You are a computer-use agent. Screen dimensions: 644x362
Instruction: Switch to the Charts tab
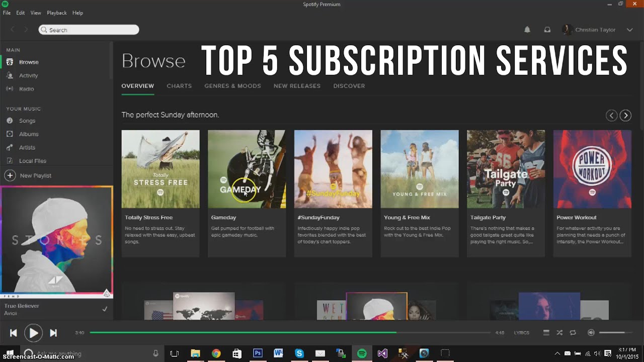click(x=179, y=86)
